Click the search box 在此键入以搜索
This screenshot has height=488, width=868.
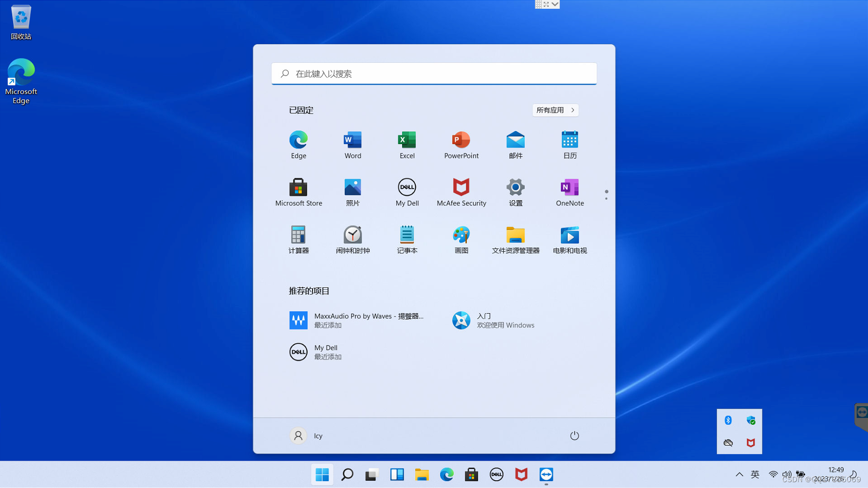pos(434,74)
